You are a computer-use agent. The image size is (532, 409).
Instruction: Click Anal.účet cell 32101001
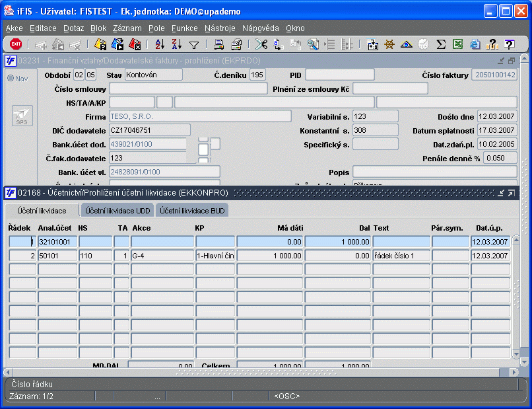57,242
